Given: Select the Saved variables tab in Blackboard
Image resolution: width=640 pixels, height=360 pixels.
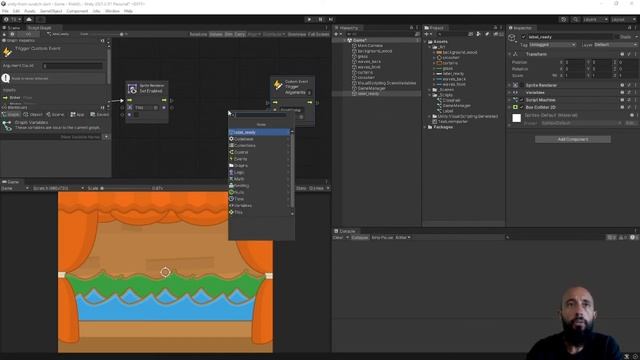Looking at the screenshot, I should 100,115.
